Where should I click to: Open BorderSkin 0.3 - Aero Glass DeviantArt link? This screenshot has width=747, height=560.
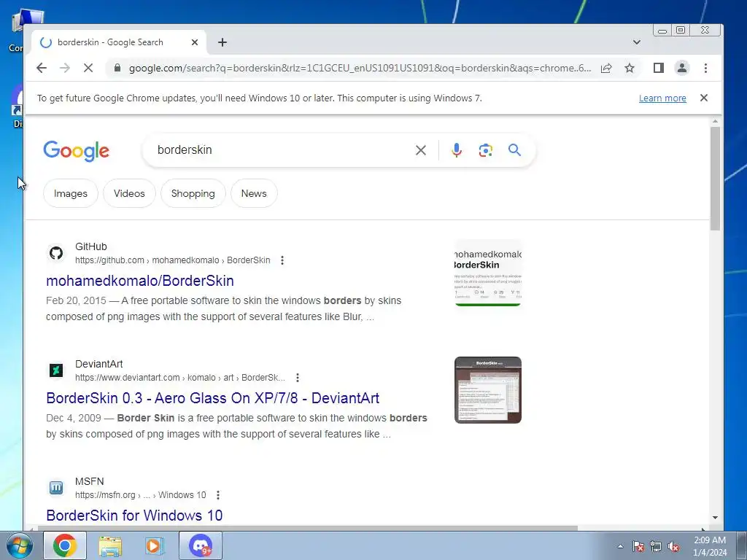[212, 398]
